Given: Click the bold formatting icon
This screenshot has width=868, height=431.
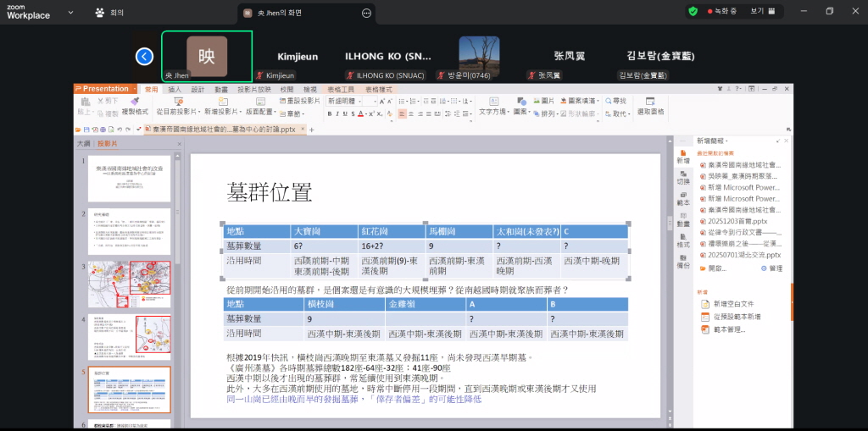Looking at the screenshot, I should click(x=330, y=113).
